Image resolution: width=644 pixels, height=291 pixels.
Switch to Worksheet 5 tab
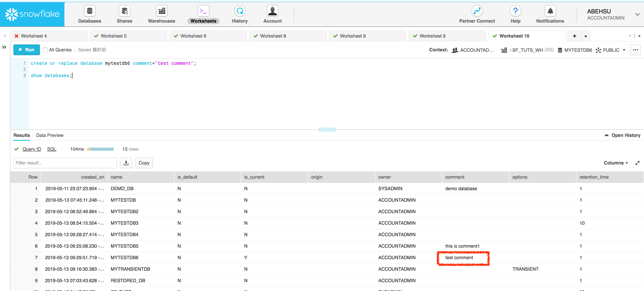coord(128,36)
